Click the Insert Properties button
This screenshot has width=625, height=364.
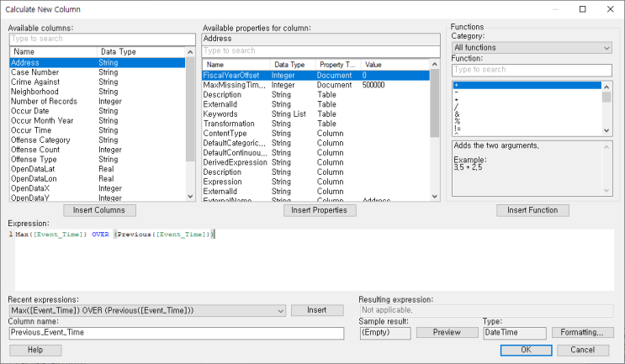click(319, 210)
